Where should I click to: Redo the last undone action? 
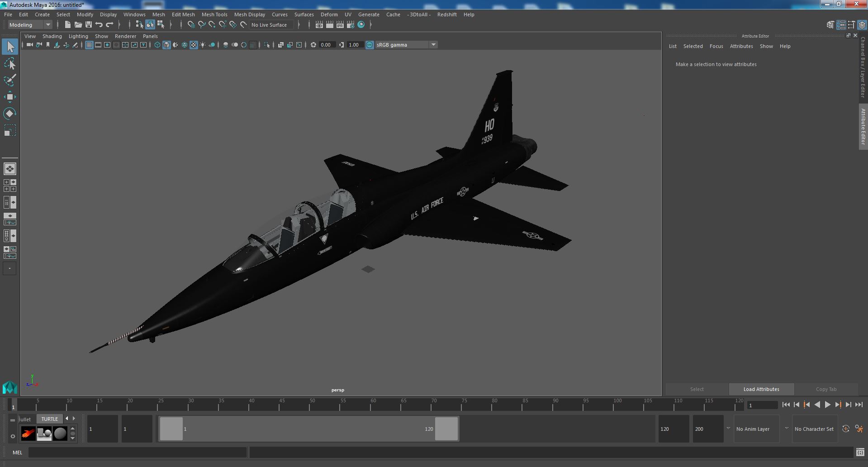click(x=109, y=25)
